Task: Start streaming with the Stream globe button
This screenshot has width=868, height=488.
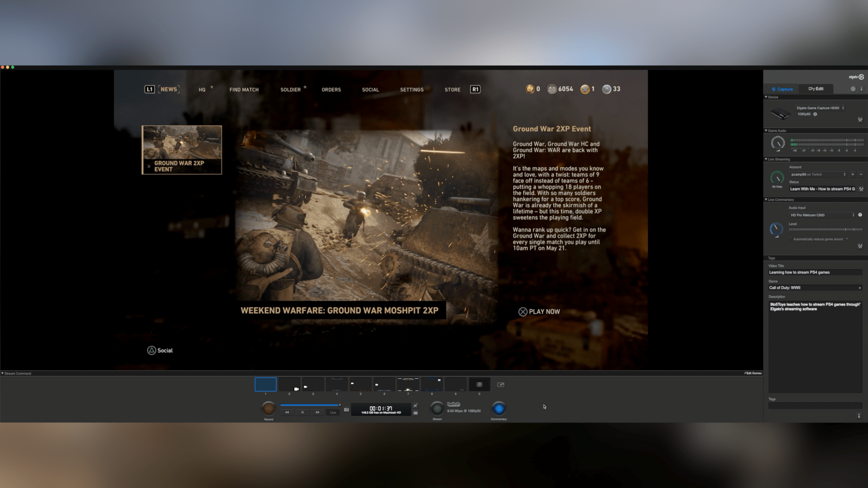Action: click(x=437, y=408)
